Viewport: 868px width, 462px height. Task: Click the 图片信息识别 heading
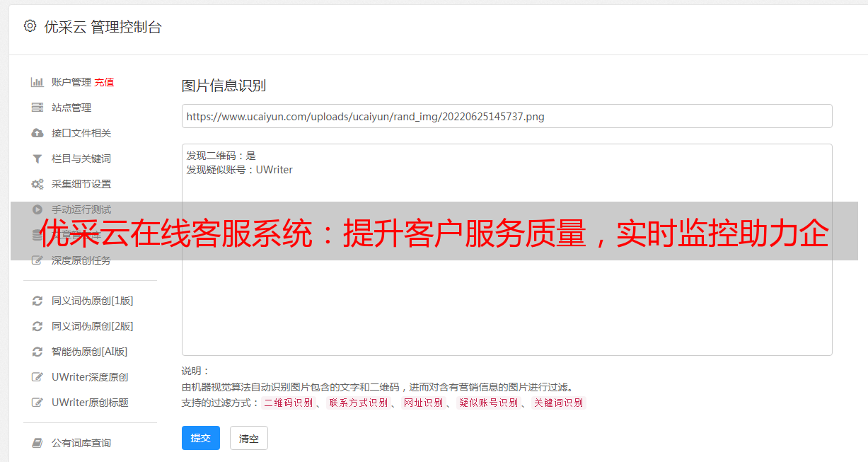[224, 86]
